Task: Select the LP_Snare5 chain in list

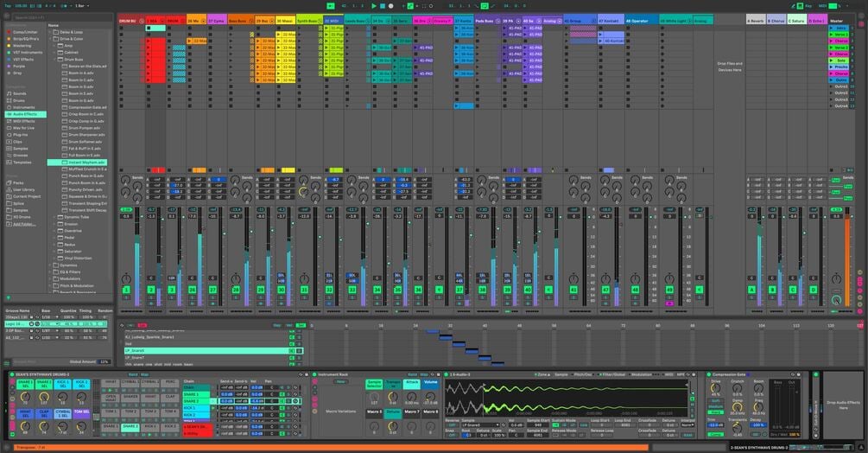Action: 213,350
